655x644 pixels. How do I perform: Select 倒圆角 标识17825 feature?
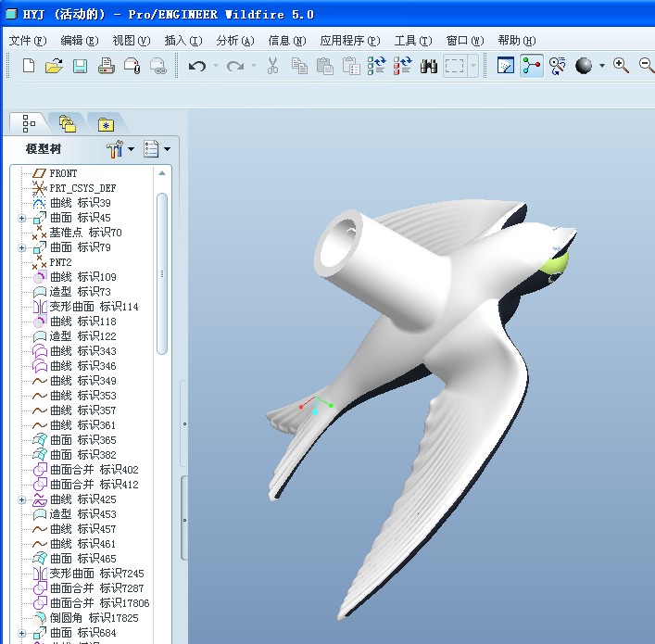[x=85, y=618]
